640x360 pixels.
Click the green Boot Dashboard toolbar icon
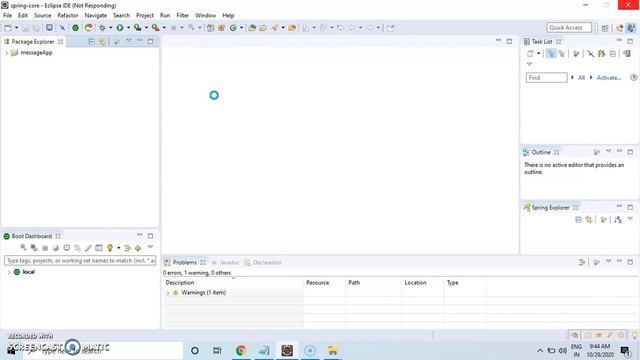tap(76, 28)
